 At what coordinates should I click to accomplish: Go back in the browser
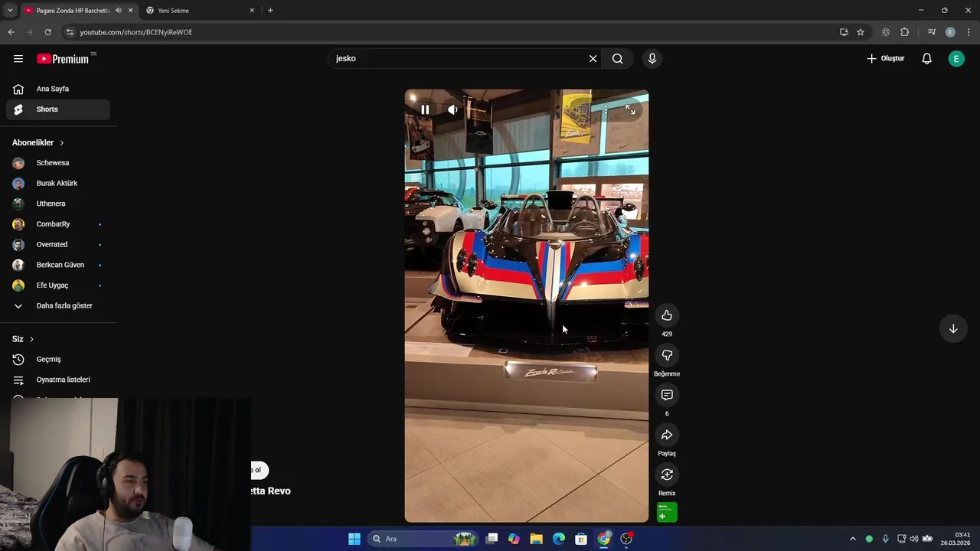click(x=11, y=32)
